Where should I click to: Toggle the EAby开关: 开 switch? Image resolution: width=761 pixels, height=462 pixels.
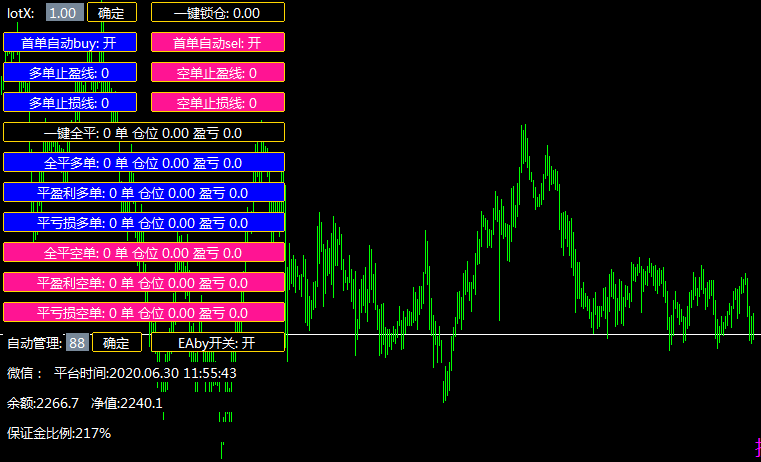218,342
